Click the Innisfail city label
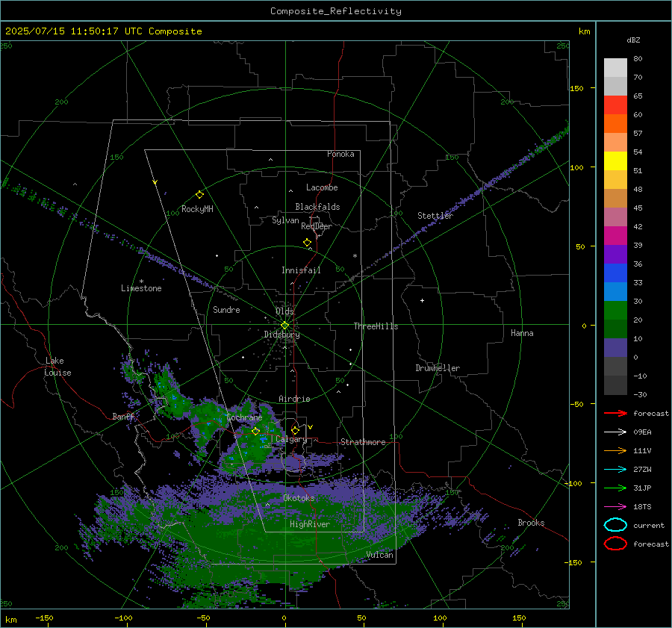The height and width of the screenshot is (628, 672). click(x=301, y=270)
